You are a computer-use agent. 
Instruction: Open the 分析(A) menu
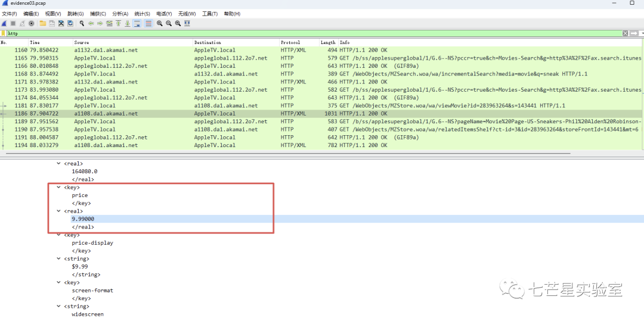(120, 14)
